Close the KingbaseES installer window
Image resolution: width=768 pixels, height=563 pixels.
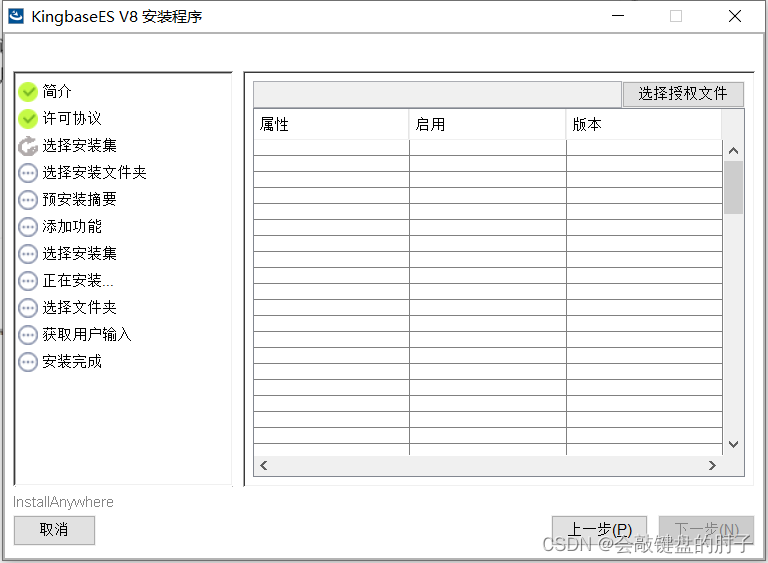click(735, 16)
